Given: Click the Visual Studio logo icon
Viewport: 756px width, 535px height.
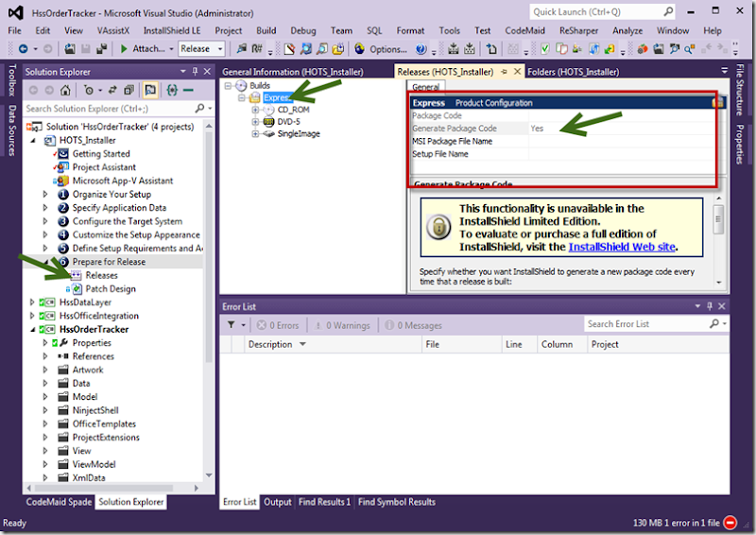Looking at the screenshot, I should pyautogui.click(x=16, y=13).
